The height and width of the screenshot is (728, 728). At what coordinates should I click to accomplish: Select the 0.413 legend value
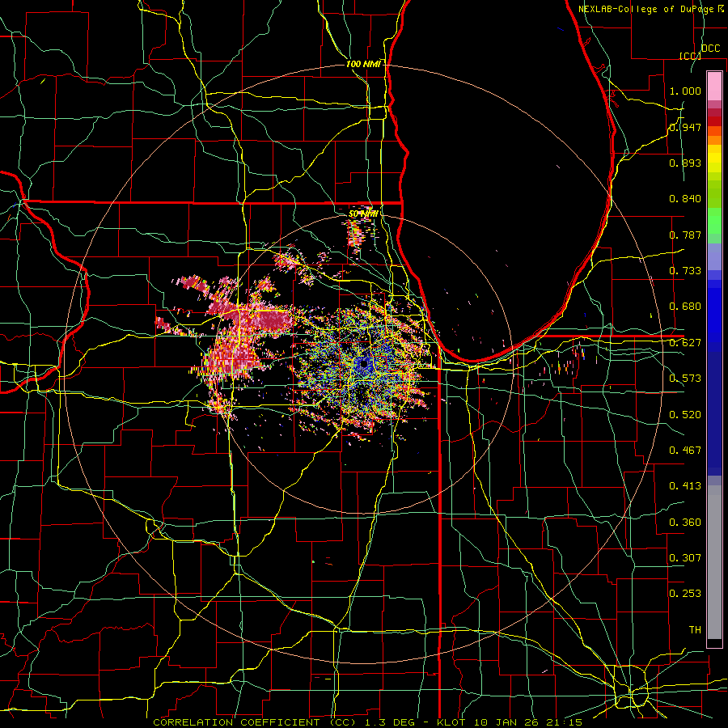[685, 486]
